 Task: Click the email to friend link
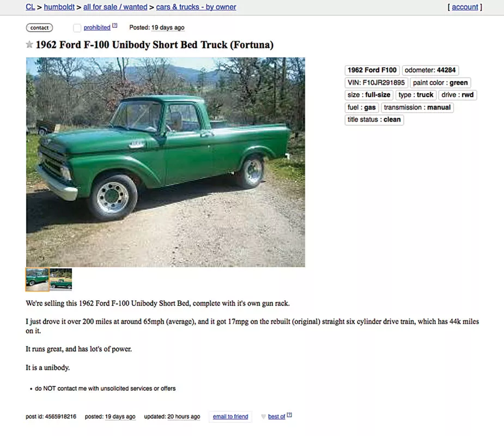230,416
